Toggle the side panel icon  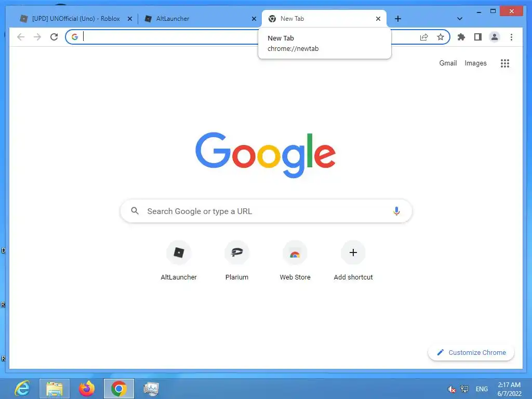tap(478, 37)
